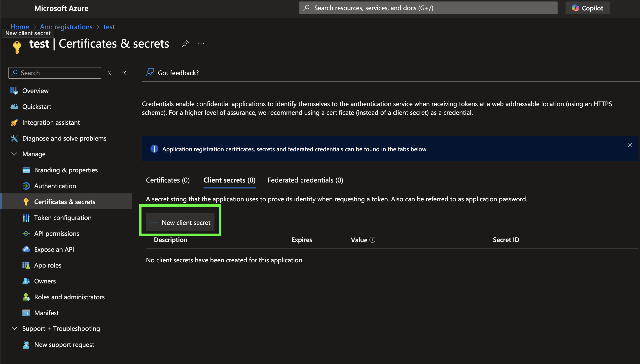Click the Value column info icon
The height and width of the screenshot is (364, 640).
372,240
